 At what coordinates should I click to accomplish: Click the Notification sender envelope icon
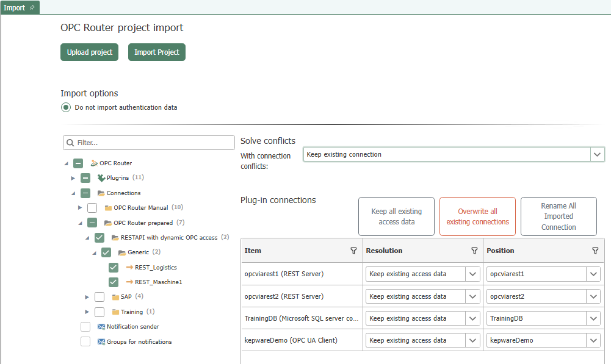tap(101, 327)
